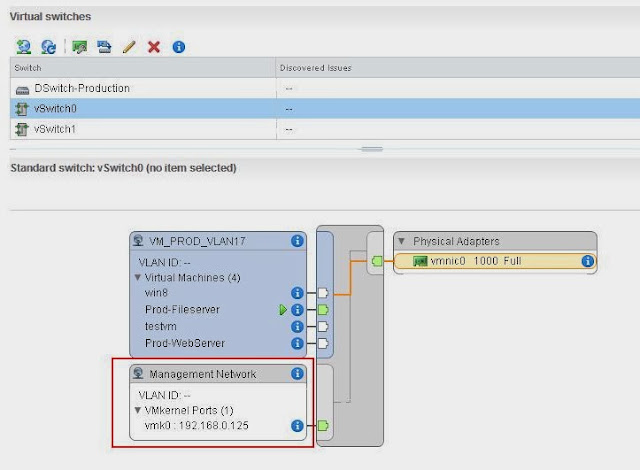Click the green powered-on arrow of Prod-Fileserver

pyautogui.click(x=283, y=310)
